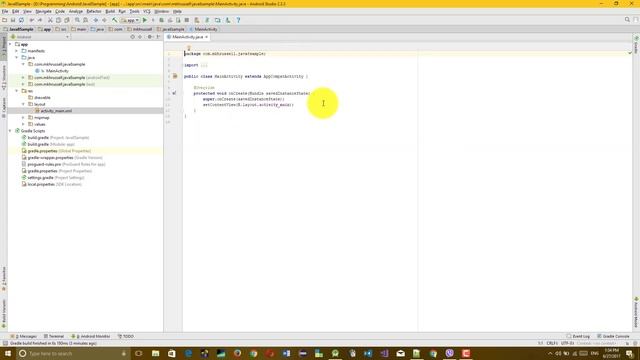Open the TODO tool window

(126, 336)
